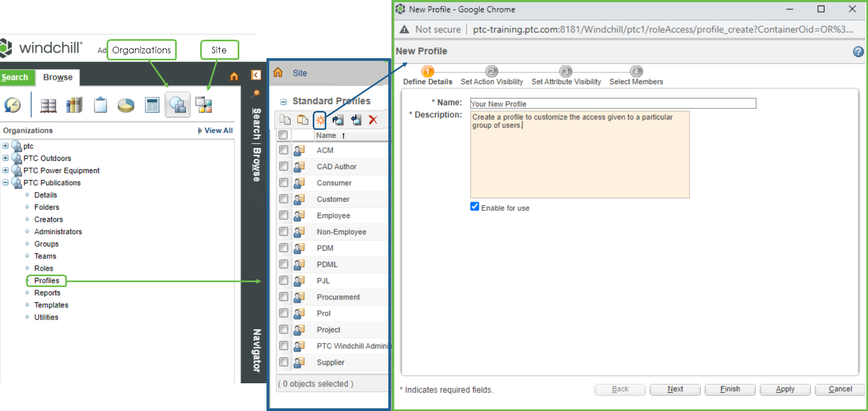Check the box for the Procurement profile

[283, 297]
